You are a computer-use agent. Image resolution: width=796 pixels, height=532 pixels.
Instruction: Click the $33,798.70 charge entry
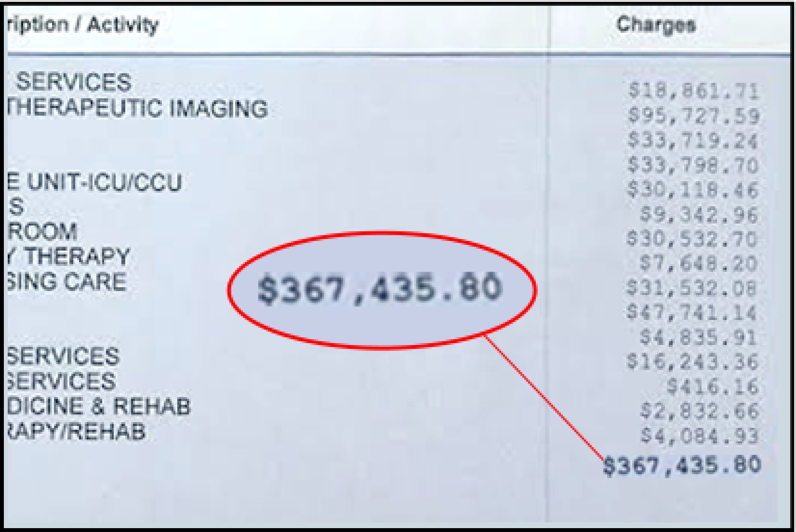(x=694, y=165)
